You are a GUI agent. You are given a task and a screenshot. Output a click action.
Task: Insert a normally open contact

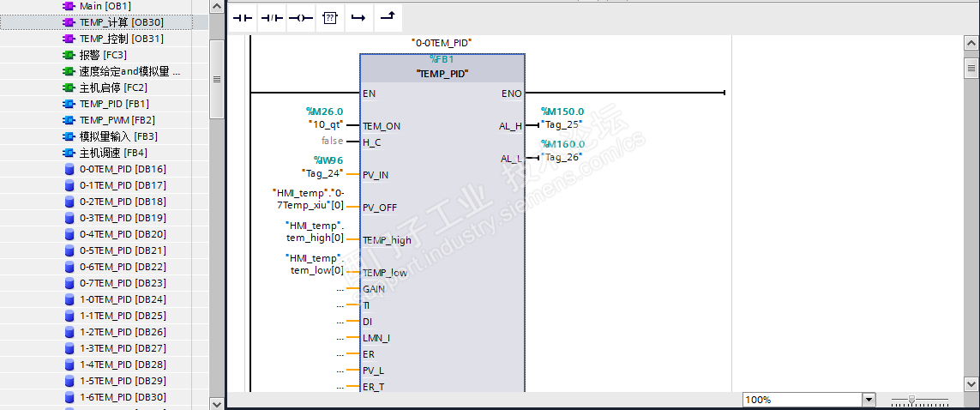[243, 18]
